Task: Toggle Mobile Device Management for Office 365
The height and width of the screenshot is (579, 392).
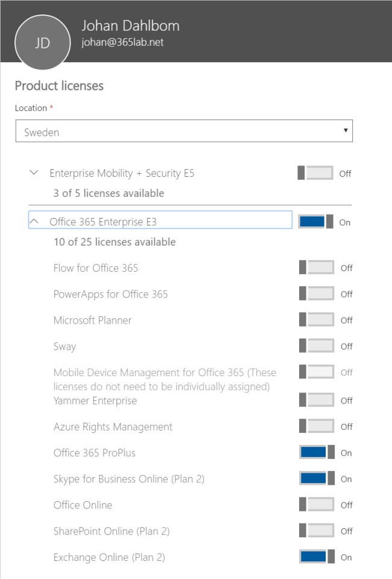Action: 317,372
